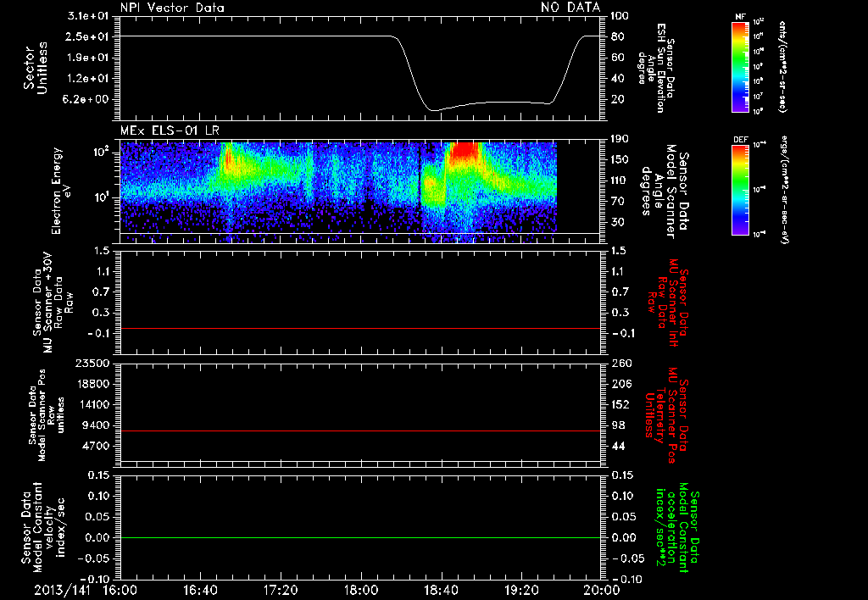Click the 110 value on Model Scanner Angle axis
Screen dimensions: 868x600
(620, 181)
